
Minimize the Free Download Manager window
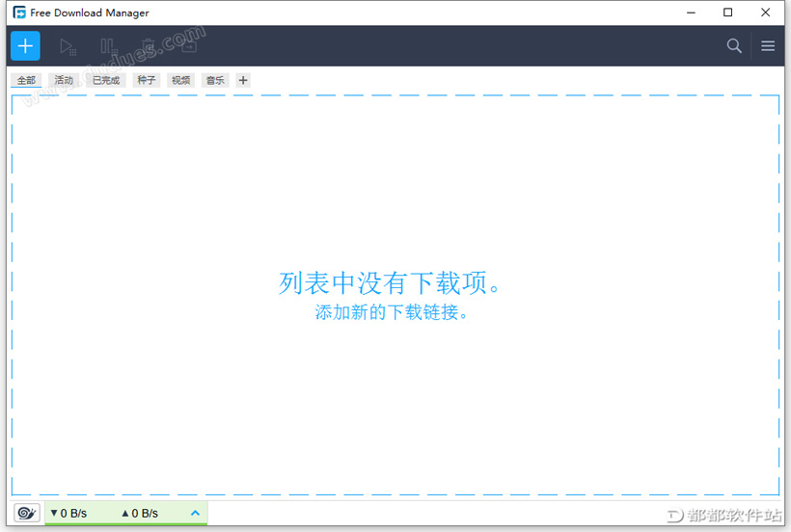691,13
